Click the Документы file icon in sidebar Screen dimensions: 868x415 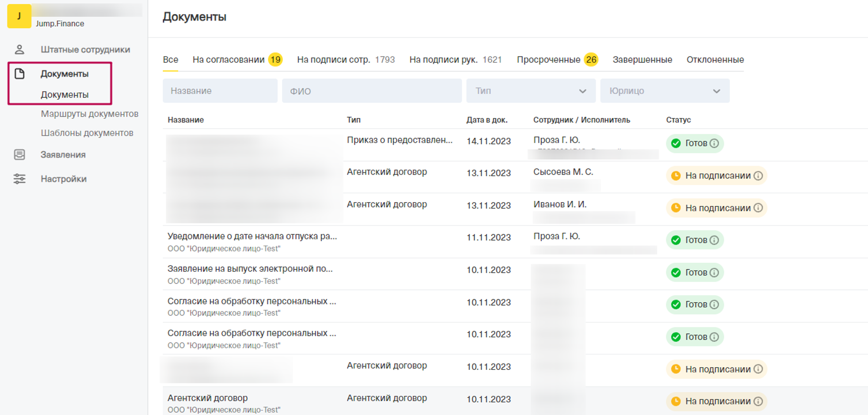(x=20, y=74)
